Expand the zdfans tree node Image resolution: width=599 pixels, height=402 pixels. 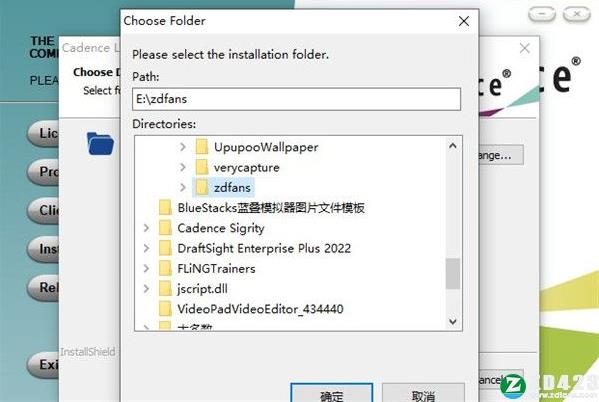point(183,187)
